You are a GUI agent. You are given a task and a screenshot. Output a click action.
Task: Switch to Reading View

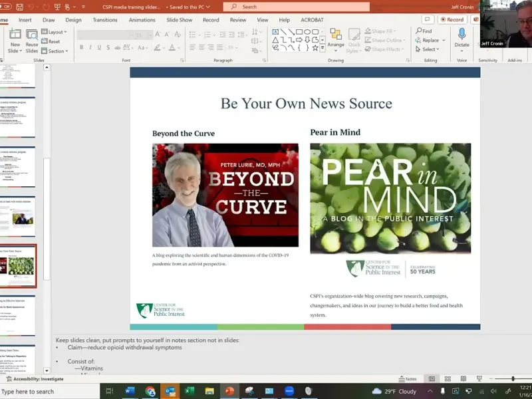click(464, 378)
